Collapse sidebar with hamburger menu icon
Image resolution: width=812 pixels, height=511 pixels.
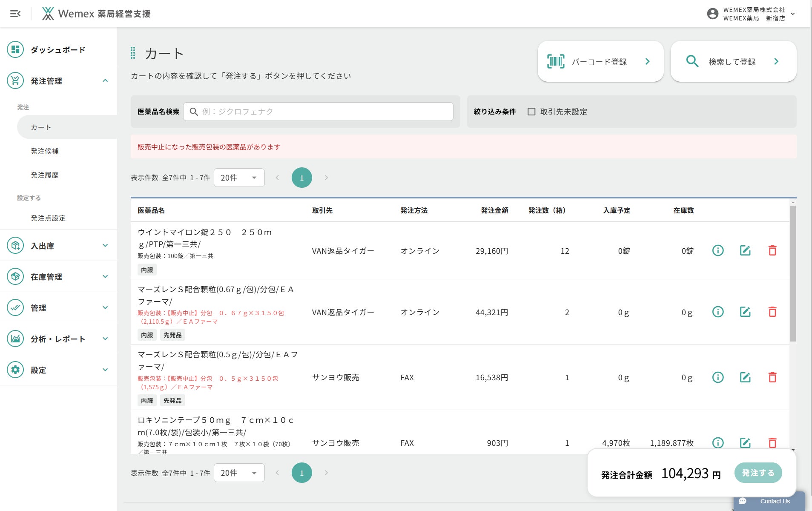pyautogui.click(x=15, y=14)
